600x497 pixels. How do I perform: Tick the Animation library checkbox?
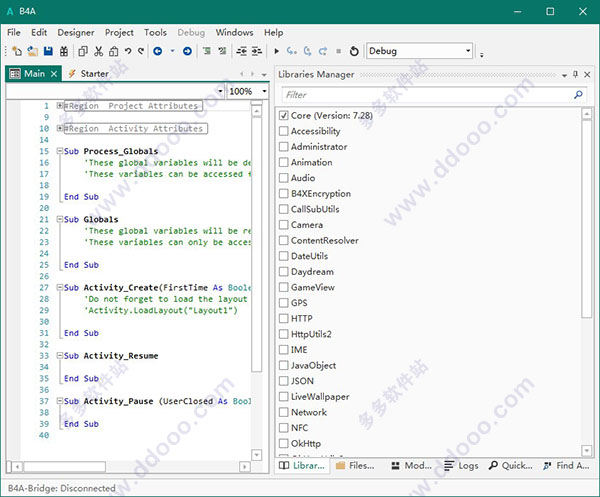coord(284,162)
